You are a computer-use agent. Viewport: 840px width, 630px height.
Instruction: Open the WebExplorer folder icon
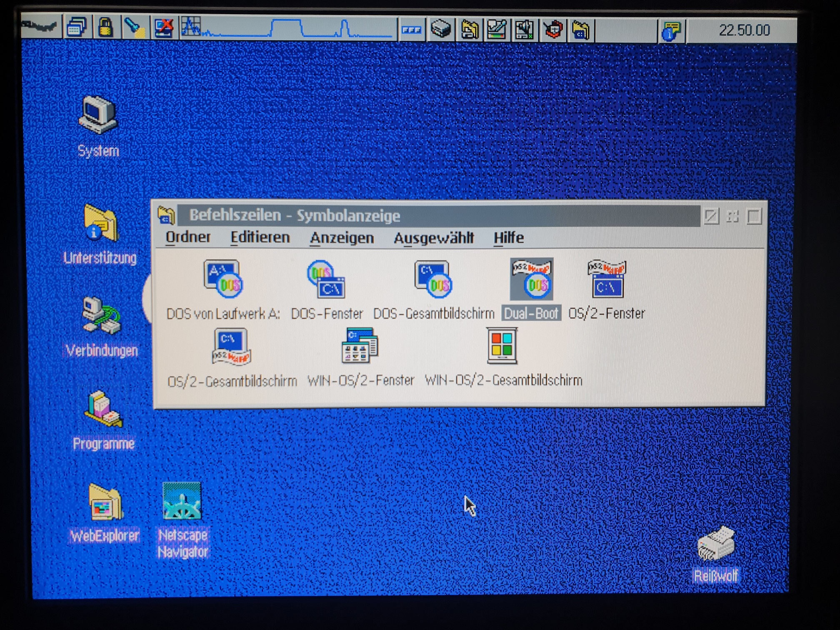click(x=105, y=501)
